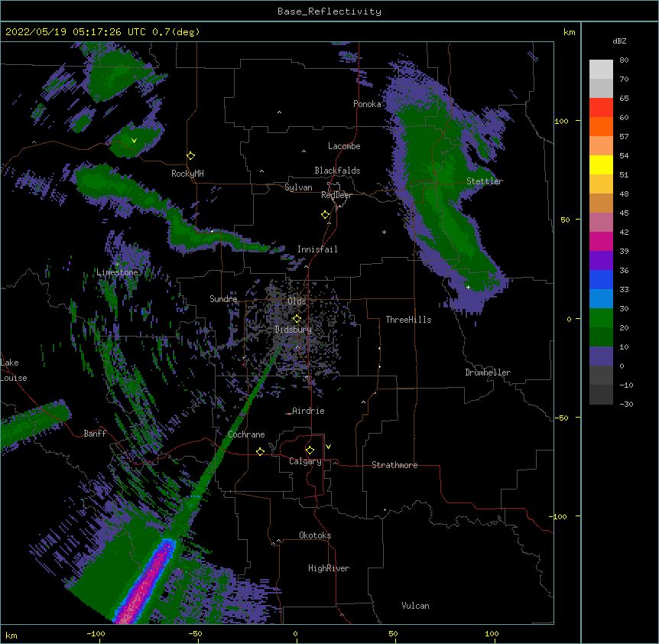Click the Limestone label

(117, 272)
